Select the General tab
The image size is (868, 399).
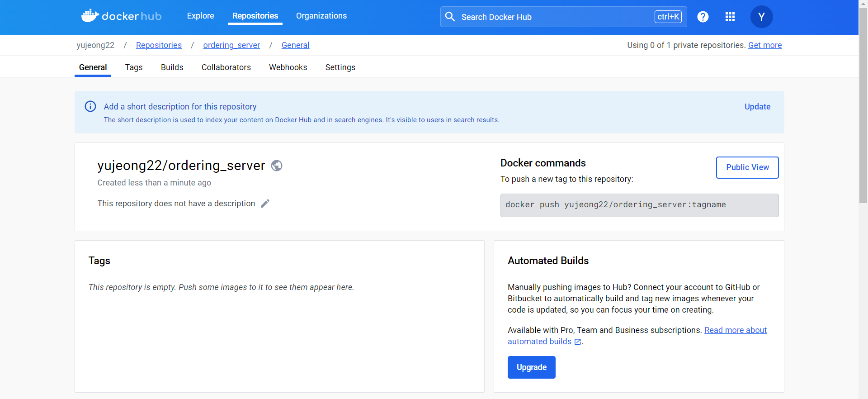coord(93,67)
